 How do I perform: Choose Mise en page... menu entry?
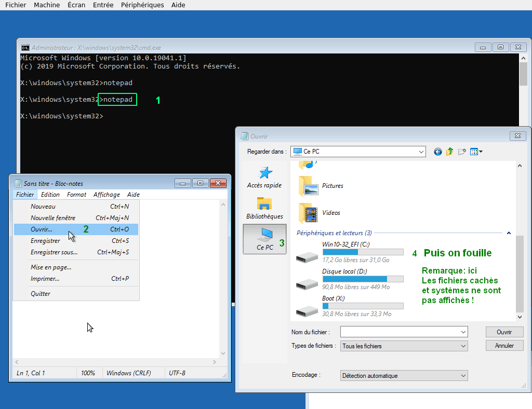tap(76, 267)
